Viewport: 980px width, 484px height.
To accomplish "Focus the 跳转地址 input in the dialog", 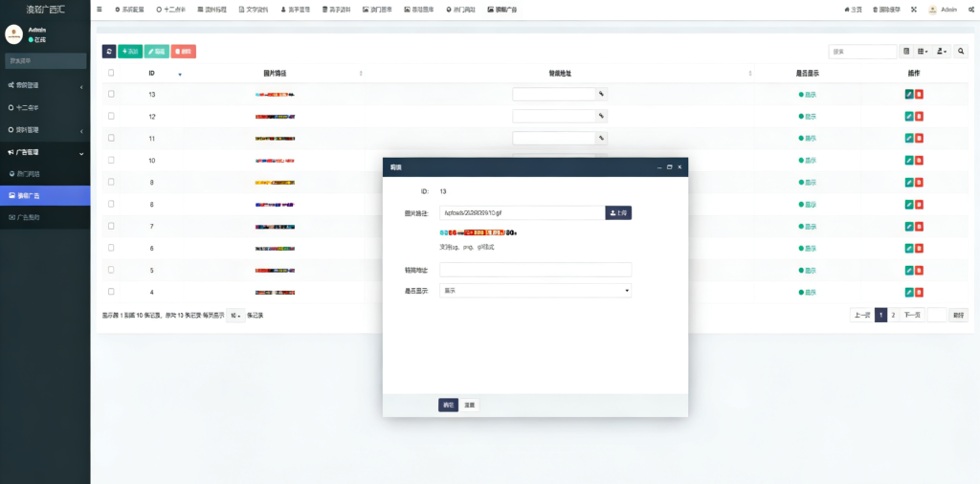I will pyautogui.click(x=536, y=270).
